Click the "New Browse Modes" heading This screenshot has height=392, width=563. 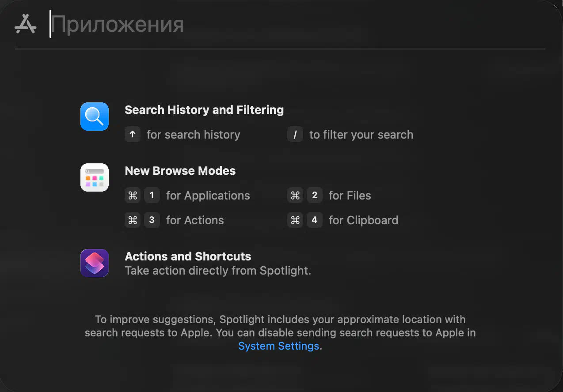coord(180,171)
